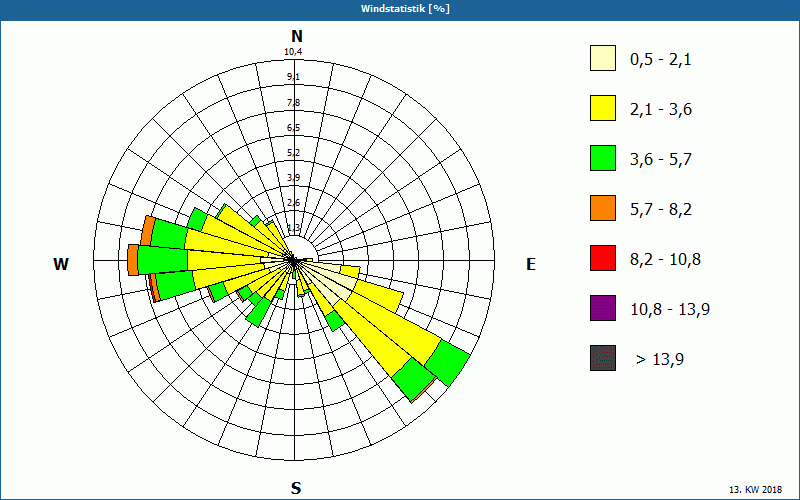Click the legend label '8,2 - 10,8'

pos(665,260)
